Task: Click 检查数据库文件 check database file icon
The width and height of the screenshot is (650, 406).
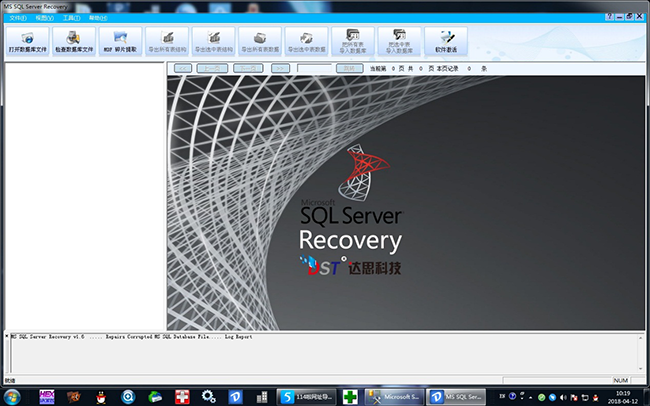Action: click(x=74, y=41)
